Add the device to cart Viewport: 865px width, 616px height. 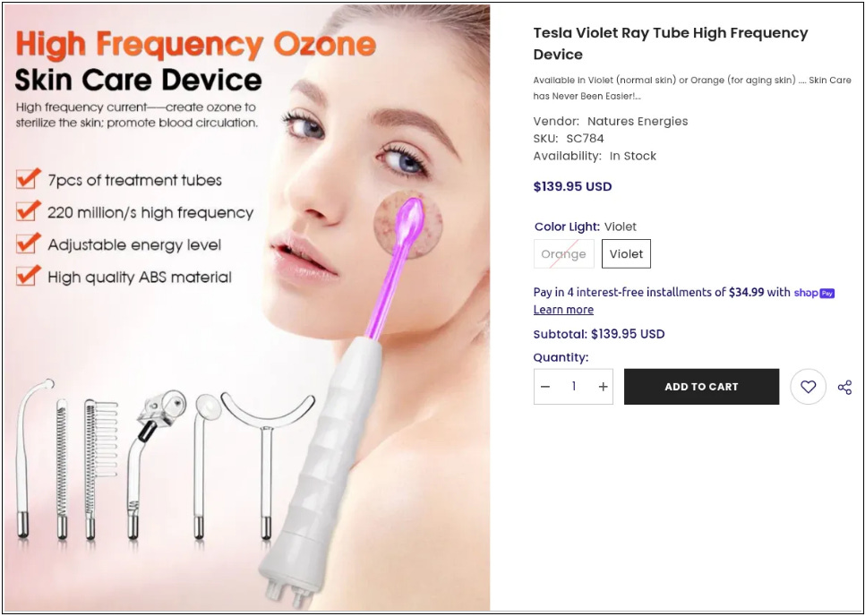(701, 387)
